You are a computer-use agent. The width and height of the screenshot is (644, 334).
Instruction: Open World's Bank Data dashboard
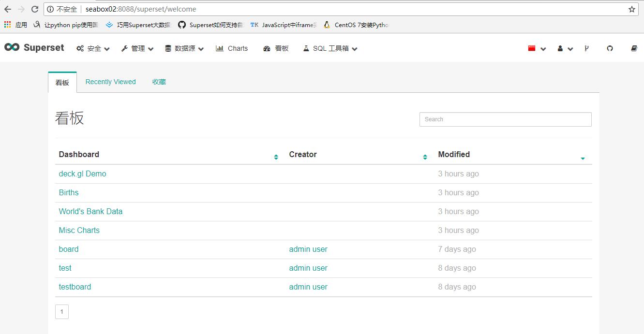click(90, 211)
